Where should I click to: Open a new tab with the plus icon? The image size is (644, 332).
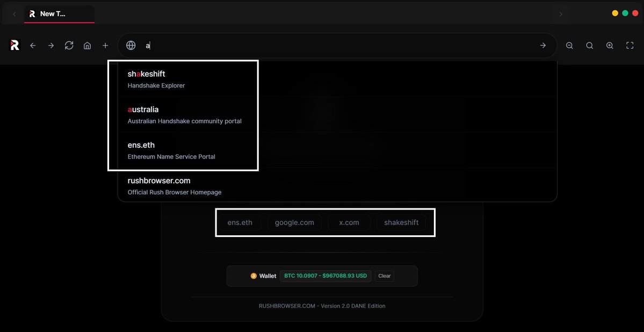105,45
